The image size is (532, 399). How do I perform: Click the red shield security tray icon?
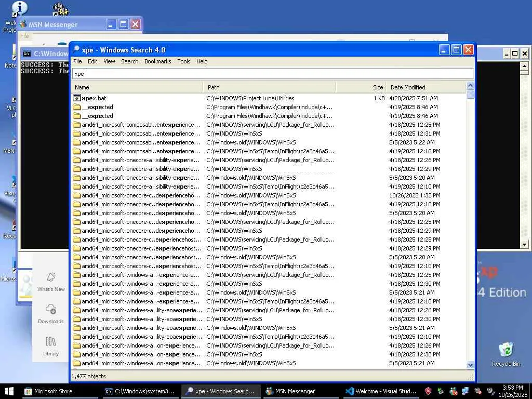point(428,391)
